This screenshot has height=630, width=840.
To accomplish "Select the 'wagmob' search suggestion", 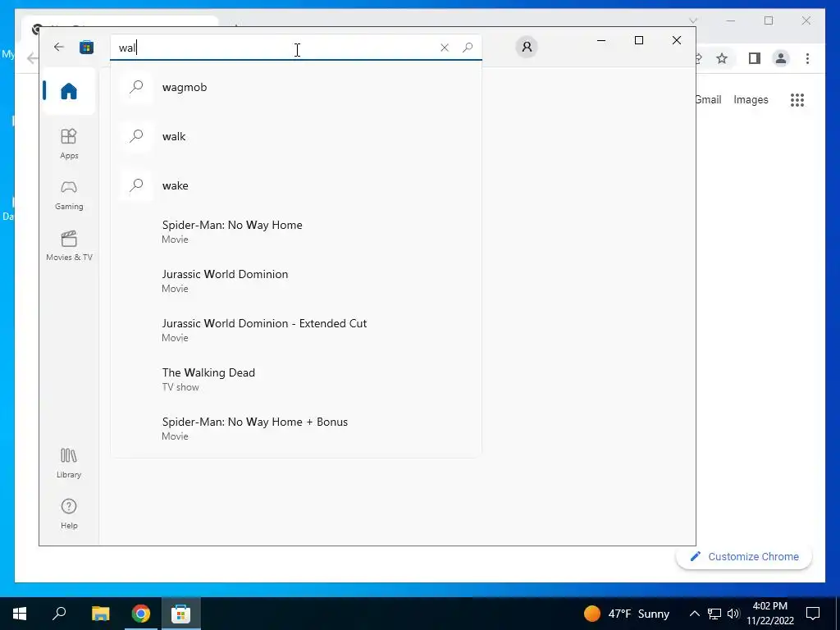I will (295, 87).
